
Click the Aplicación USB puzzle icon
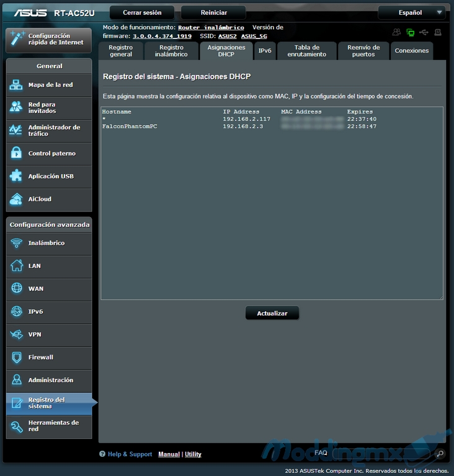(x=16, y=176)
